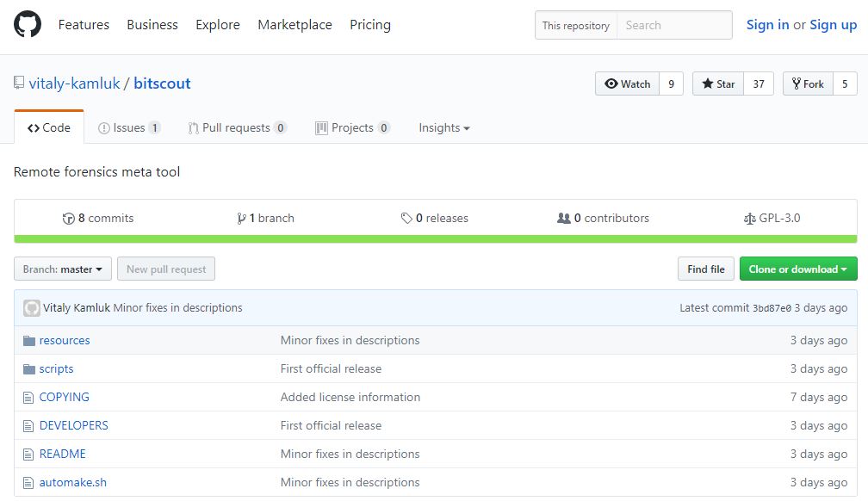Screen dimensions: 868x501
Task: Open the Pull requests tab
Action: [238, 128]
